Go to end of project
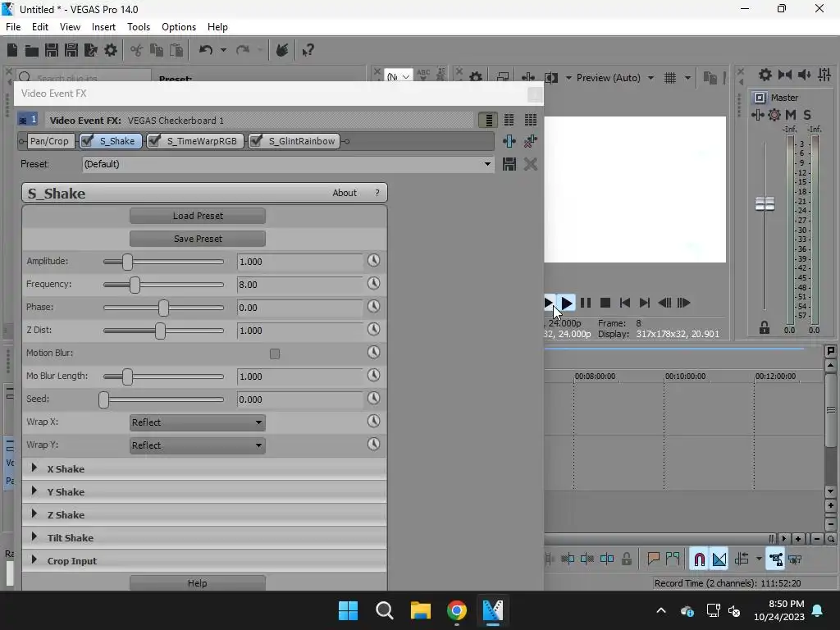This screenshot has width=840, height=630. click(x=645, y=304)
